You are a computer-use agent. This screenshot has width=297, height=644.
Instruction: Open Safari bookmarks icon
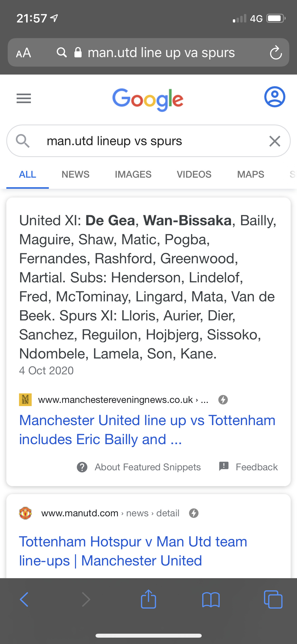(211, 599)
